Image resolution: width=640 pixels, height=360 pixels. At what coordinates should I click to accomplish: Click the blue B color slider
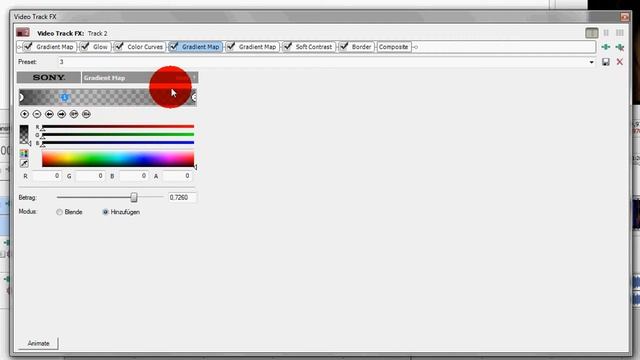click(x=118, y=143)
